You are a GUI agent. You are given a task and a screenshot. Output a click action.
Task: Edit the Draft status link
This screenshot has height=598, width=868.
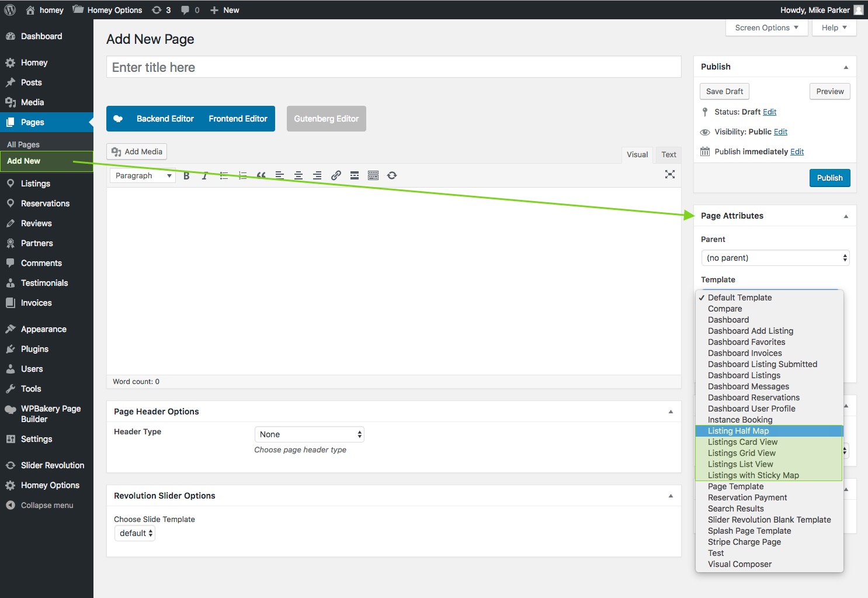[769, 112]
